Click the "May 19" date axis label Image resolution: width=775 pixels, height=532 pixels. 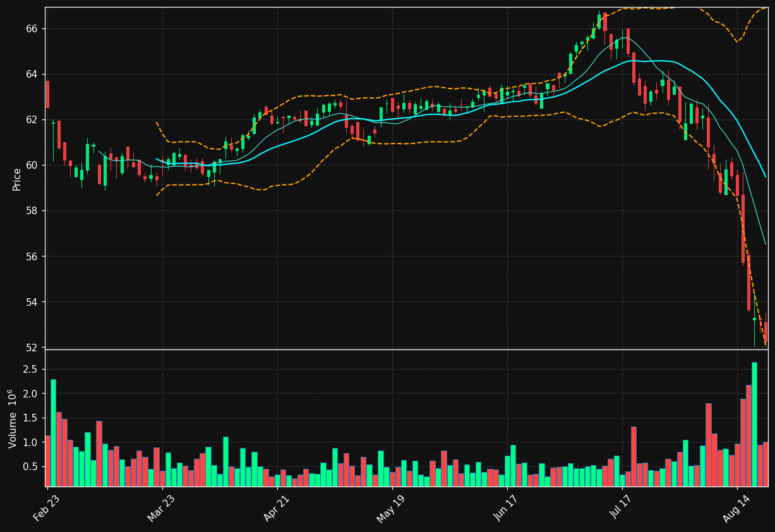[392, 509]
